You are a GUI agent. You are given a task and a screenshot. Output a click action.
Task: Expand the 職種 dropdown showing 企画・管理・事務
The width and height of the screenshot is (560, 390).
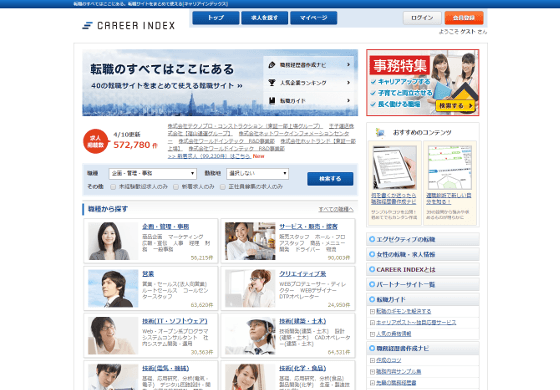(152, 174)
